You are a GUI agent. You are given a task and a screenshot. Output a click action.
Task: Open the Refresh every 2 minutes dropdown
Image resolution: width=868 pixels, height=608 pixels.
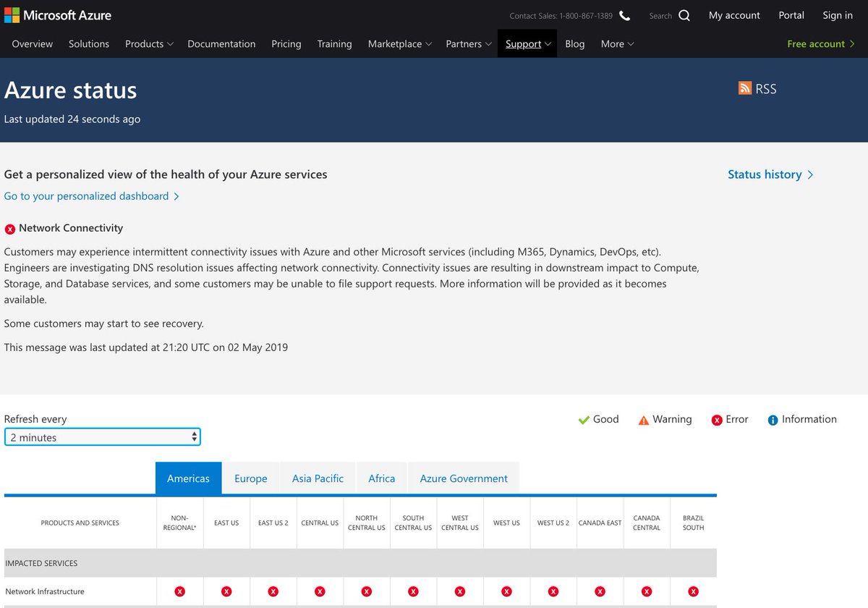point(103,437)
